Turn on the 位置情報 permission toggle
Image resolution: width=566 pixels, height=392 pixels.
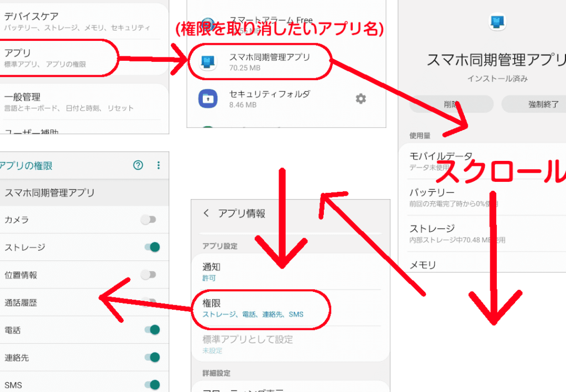pos(149,275)
